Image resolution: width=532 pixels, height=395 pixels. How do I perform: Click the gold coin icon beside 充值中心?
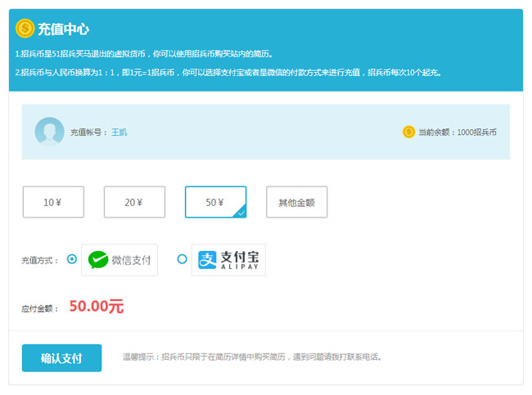click(x=25, y=29)
